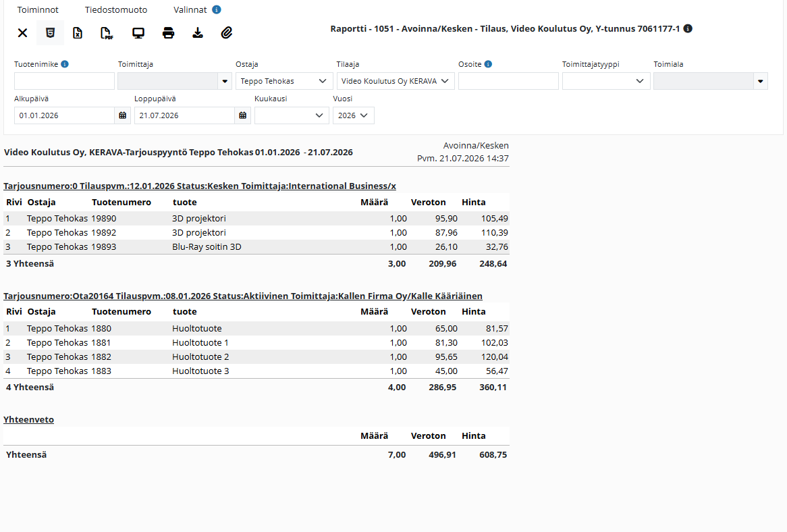Click into the Tuotenimike input field
This screenshot has height=532, width=787.
pos(64,81)
